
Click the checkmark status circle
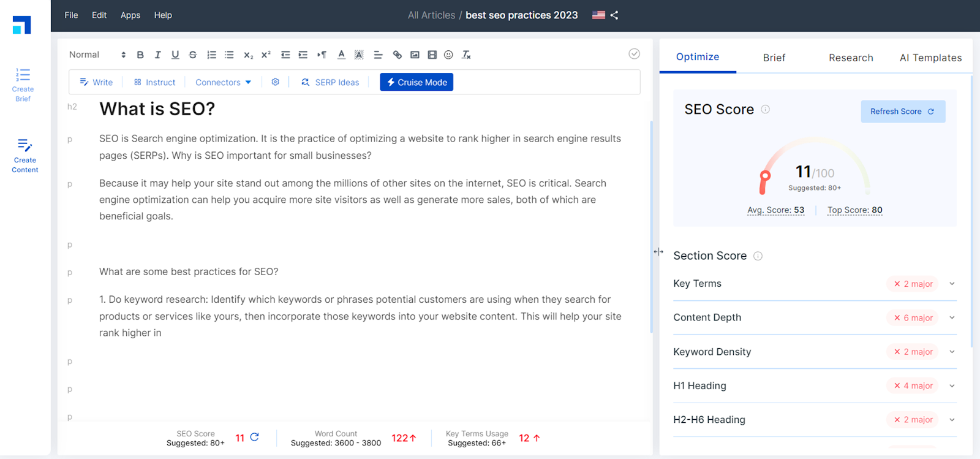(x=635, y=54)
